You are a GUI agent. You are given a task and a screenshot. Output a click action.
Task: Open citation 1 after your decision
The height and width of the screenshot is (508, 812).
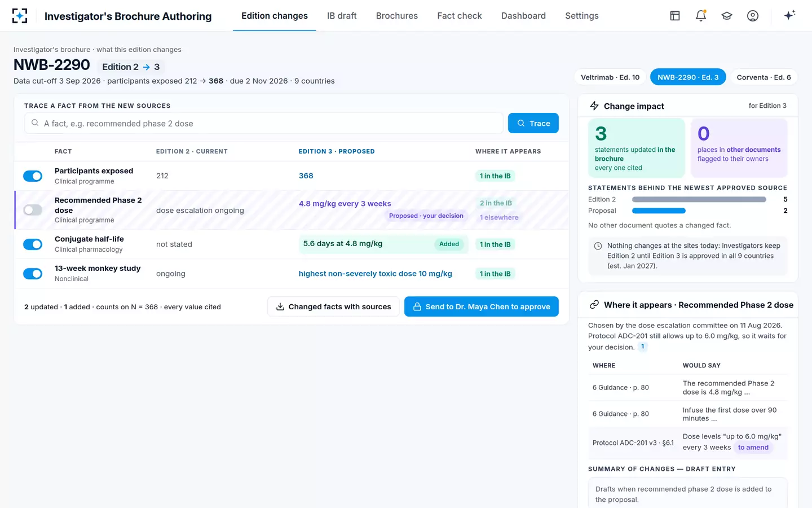[x=642, y=347]
